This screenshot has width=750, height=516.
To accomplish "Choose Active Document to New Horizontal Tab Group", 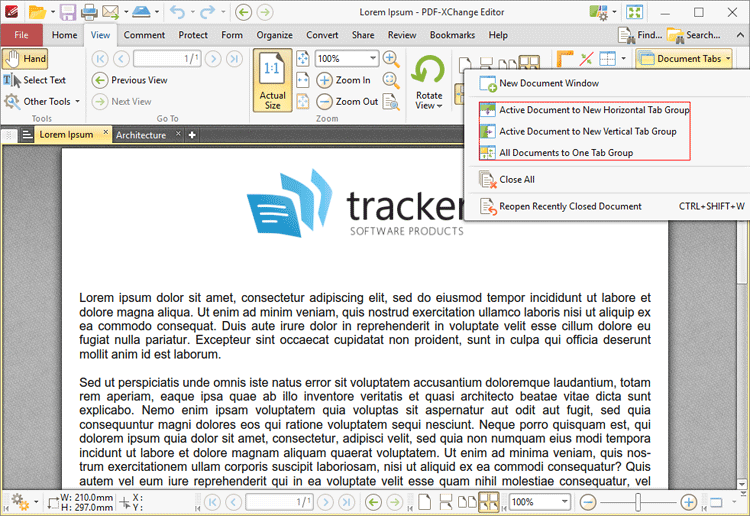I will click(594, 109).
